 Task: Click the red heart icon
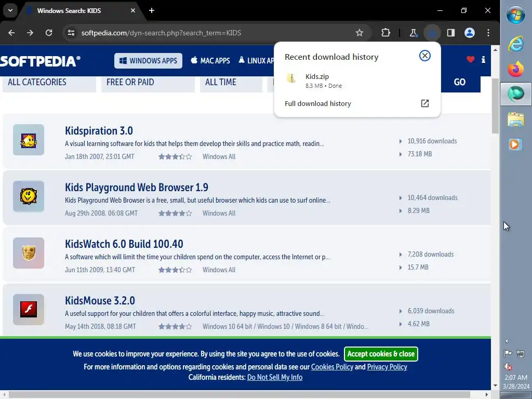[x=471, y=60]
